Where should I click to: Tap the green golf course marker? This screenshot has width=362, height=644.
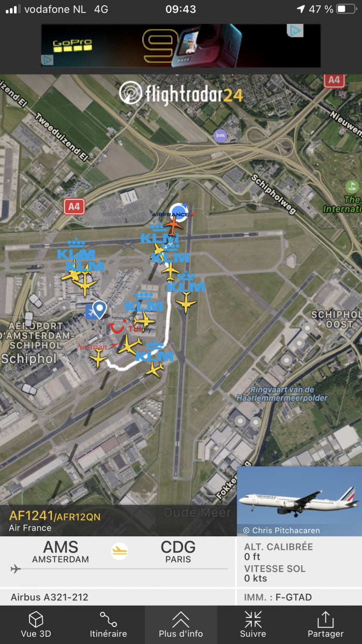pos(352,186)
